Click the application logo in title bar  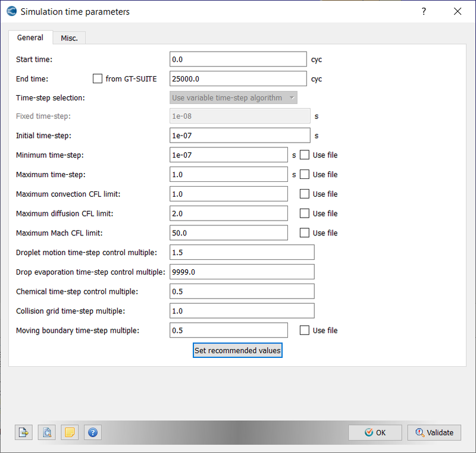pos(11,11)
